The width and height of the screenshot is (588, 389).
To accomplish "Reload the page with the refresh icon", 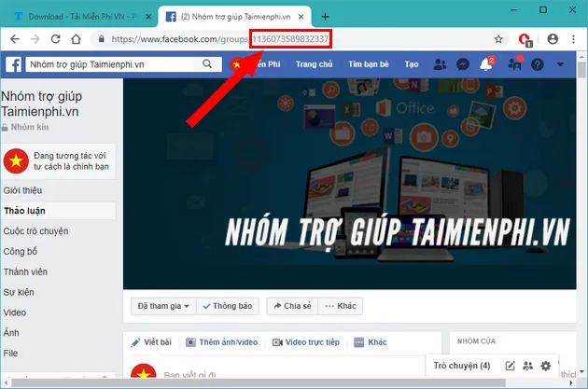I will [55, 38].
